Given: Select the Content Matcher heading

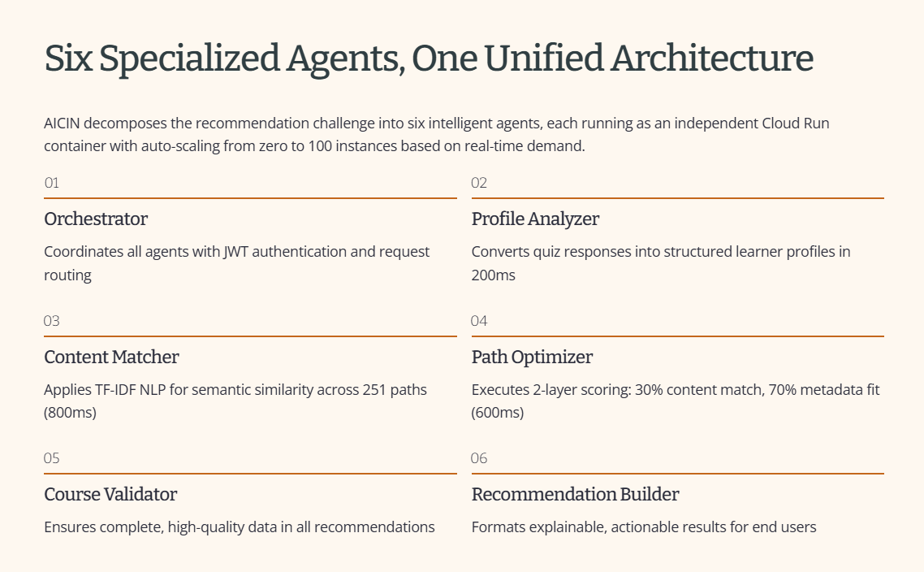Looking at the screenshot, I should [x=111, y=357].
